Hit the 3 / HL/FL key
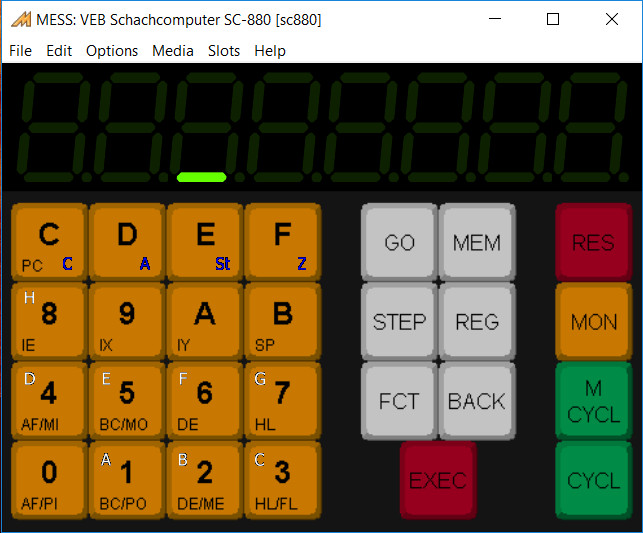643x533 pixels. point(283,481)
